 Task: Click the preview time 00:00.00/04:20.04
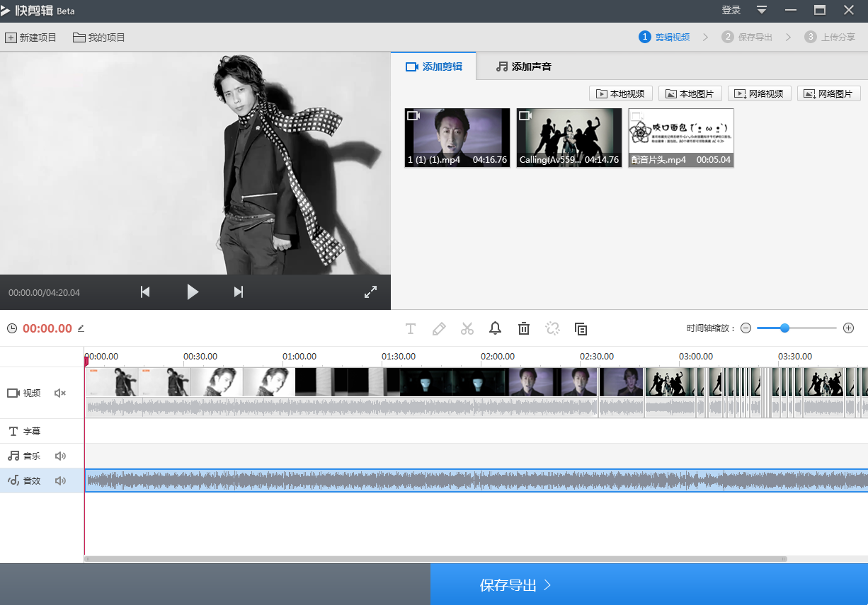[x=44, y=292]
